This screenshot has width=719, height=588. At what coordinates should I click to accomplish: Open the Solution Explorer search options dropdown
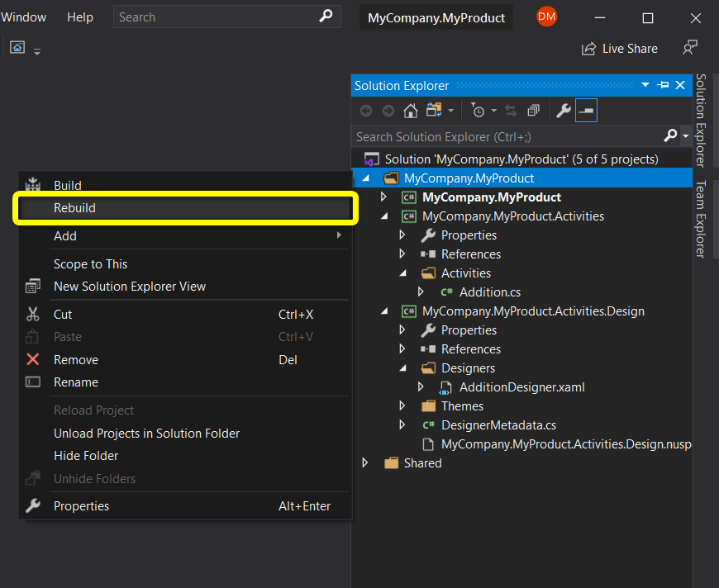pos(685,136)
